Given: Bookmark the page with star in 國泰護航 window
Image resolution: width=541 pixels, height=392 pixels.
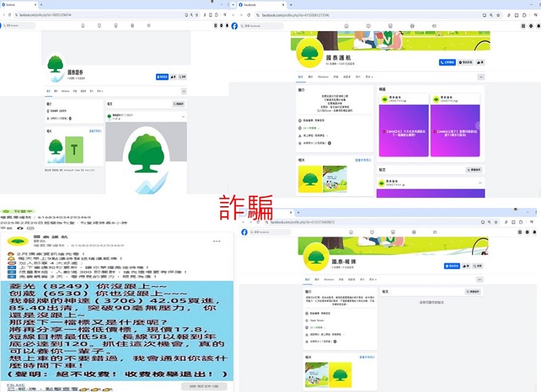Looking at the screenshot, I should click(498, 15).
